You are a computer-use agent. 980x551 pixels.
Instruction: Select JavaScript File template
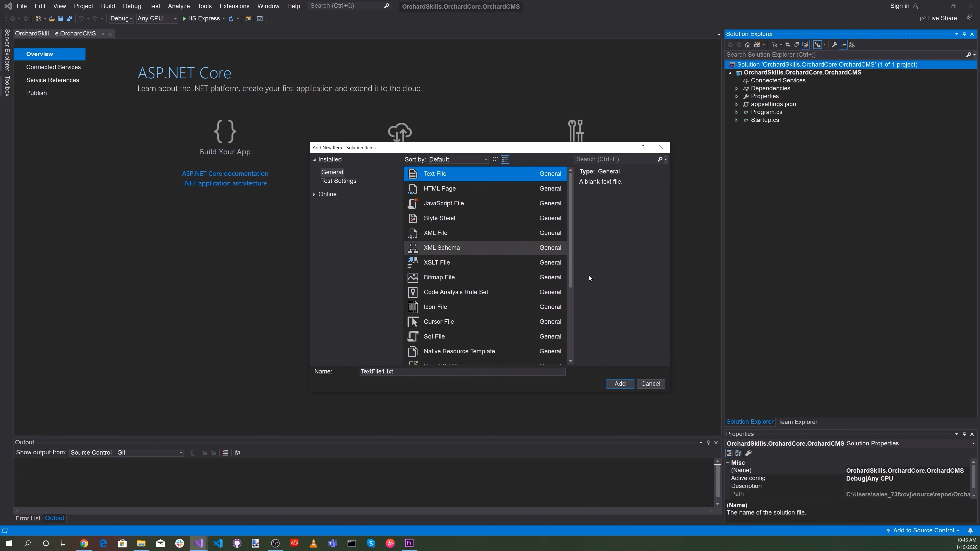(485, 204)
